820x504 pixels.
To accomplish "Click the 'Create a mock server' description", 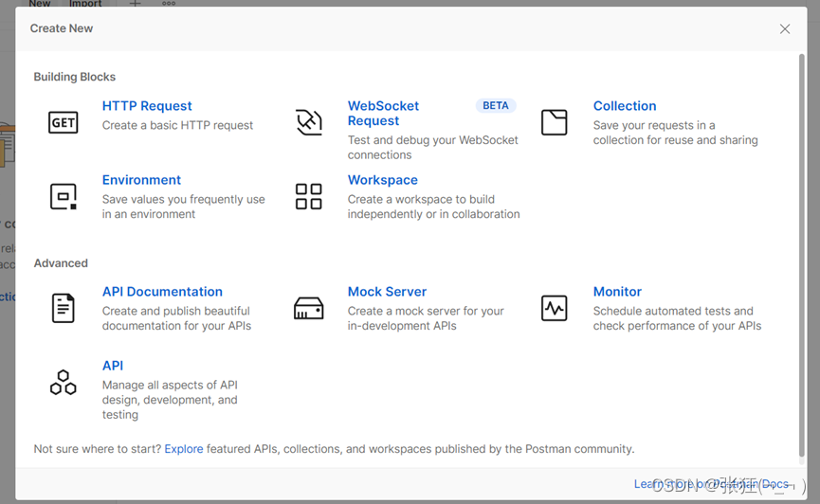I will [x=426, y=318].
